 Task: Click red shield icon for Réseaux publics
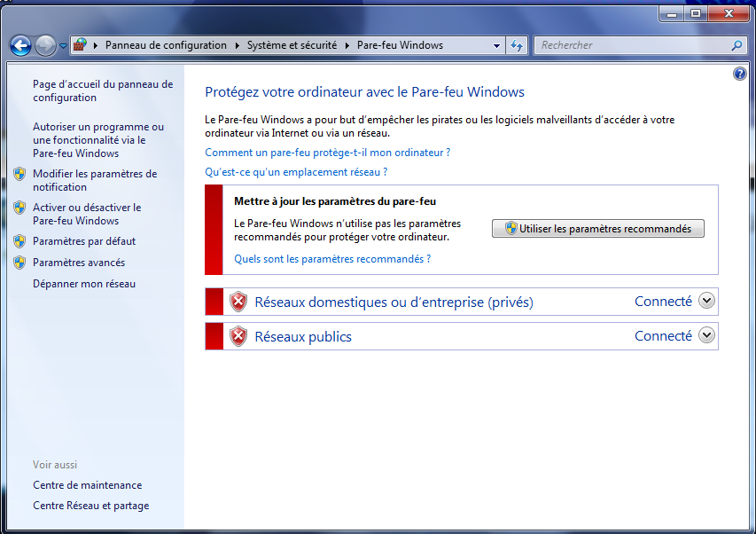[238, 336]
